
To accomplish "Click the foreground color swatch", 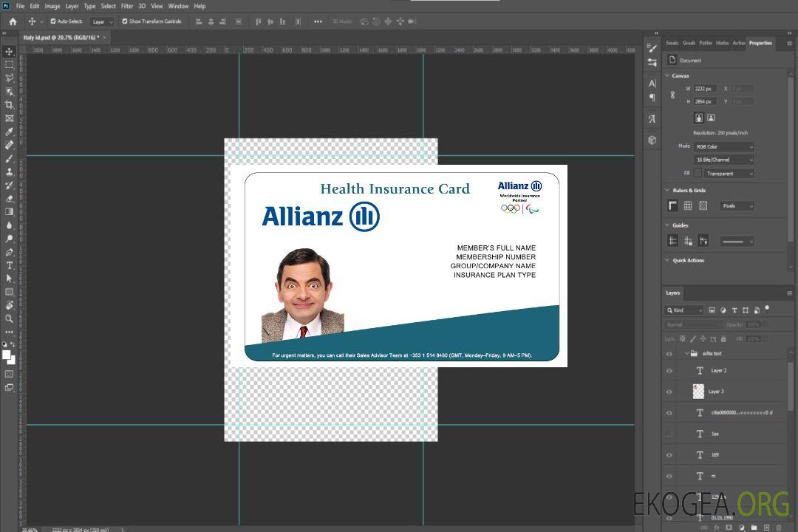I will 6,355.
